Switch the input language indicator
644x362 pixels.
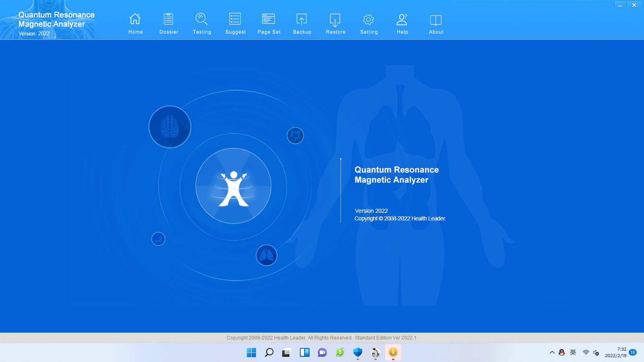[573, 353]
